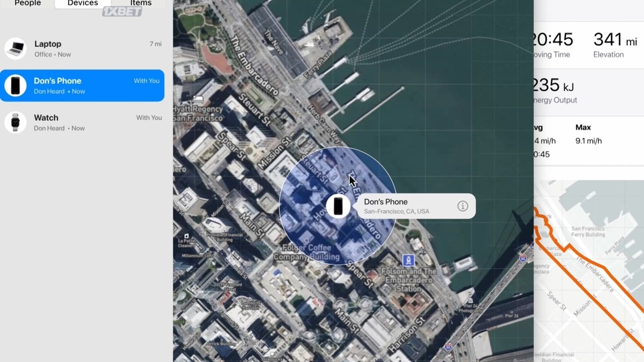Click the 'Energy Output' label
Viewport: 644px width, 362px height.
(x=555, y=100)
